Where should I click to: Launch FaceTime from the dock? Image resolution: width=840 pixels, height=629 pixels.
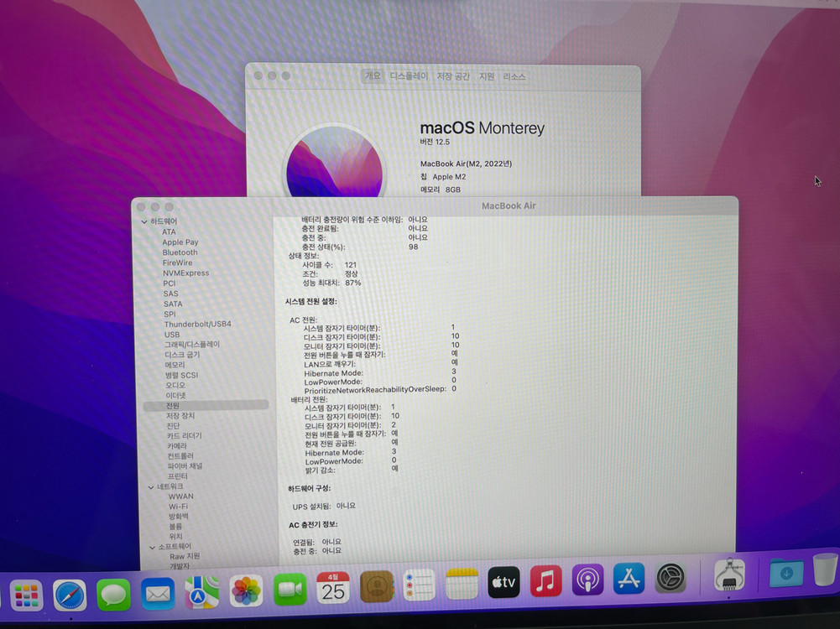[x=290, y=589]
